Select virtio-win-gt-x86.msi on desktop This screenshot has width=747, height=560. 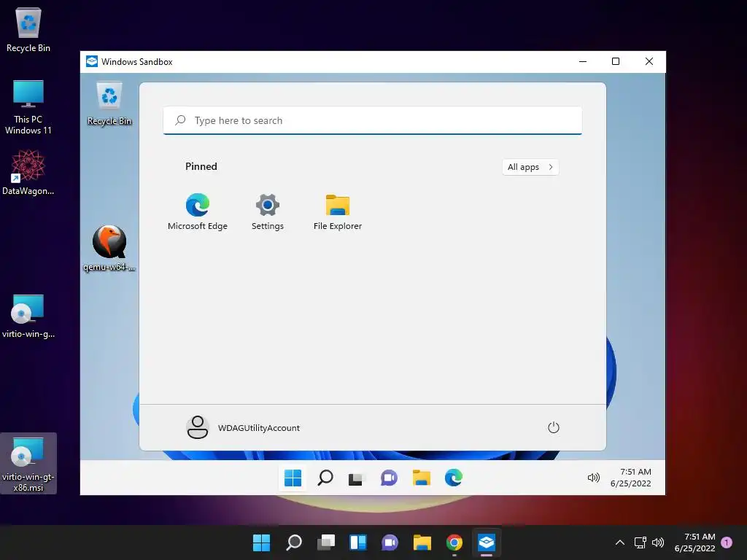pyautogui.click(x=28, y=464)
